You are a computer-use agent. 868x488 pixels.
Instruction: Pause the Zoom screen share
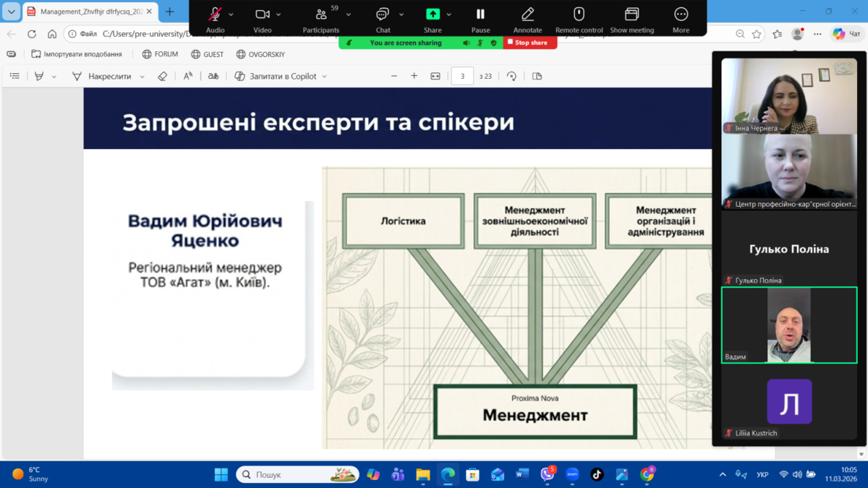point(480,14)
